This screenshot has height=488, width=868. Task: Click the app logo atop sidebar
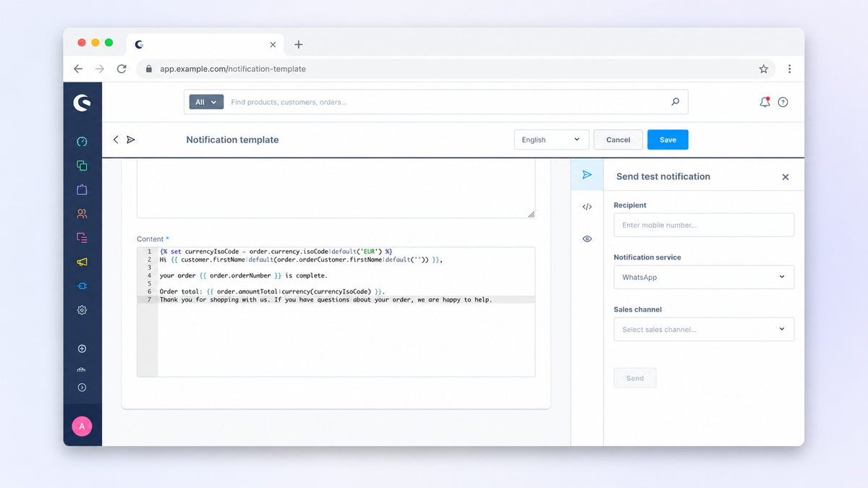[x=82, y=103]
